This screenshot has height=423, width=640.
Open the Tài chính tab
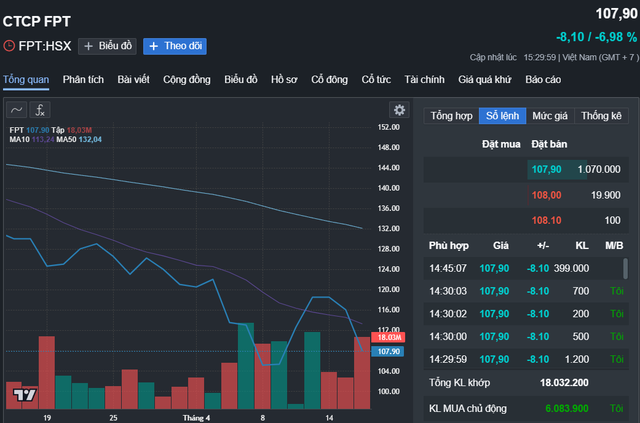pos(424,79)
